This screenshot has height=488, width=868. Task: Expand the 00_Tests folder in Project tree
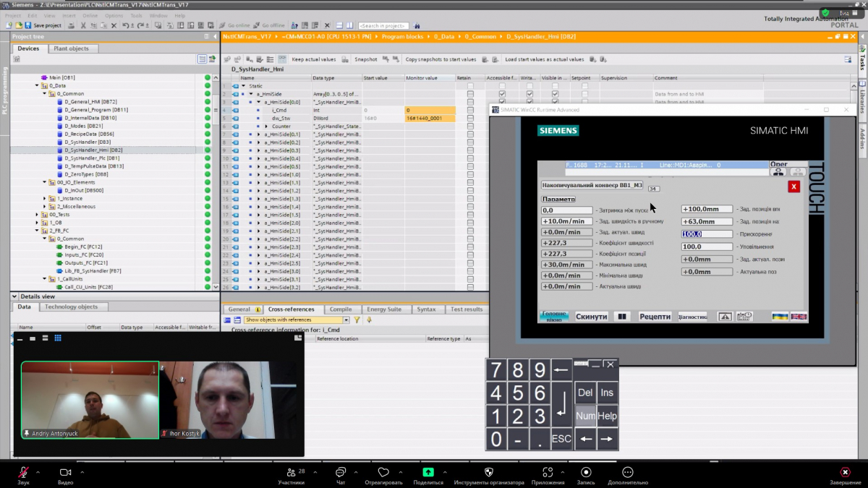(37, 215)
